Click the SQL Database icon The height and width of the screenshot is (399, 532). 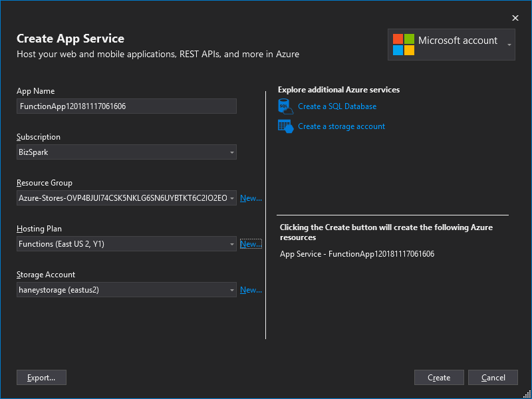click(285, 106)
